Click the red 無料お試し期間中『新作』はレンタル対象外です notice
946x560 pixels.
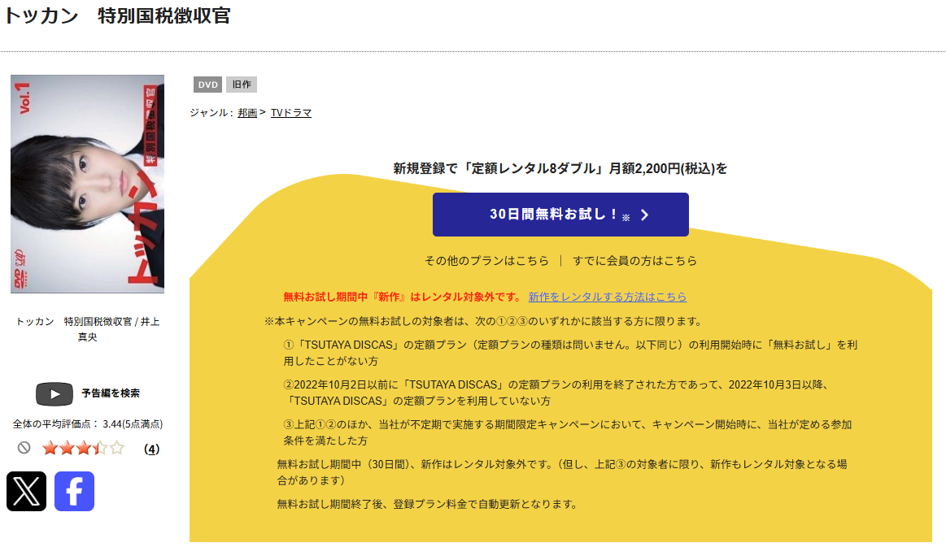point(403,297)
